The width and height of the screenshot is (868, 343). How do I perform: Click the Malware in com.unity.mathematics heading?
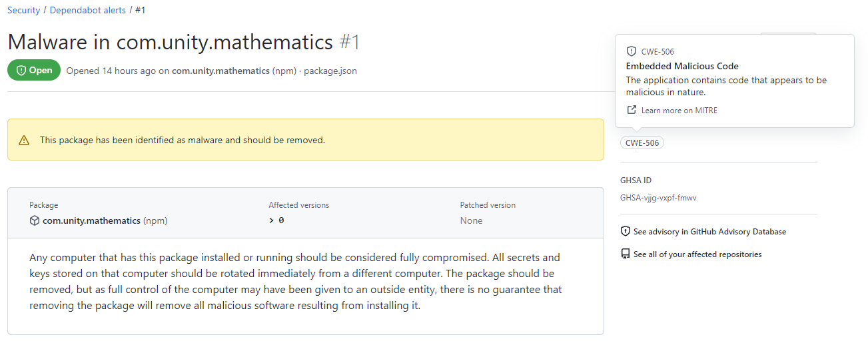[x=170, y=43]
